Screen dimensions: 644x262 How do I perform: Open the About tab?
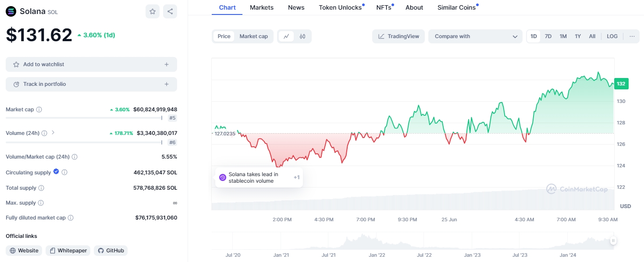414,7
